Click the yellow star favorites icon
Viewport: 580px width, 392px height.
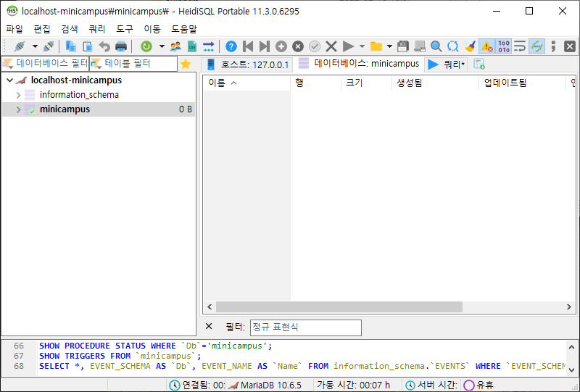click(186, 64)
